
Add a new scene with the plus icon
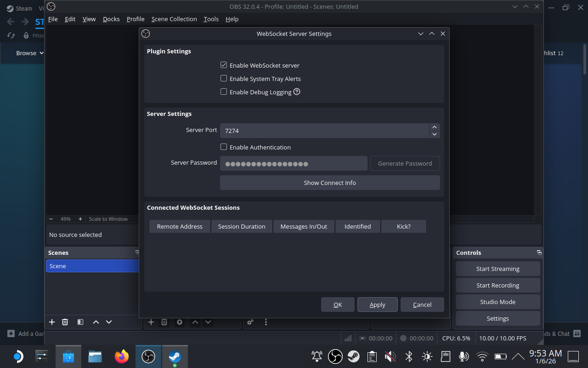click(x=52, y=322)
